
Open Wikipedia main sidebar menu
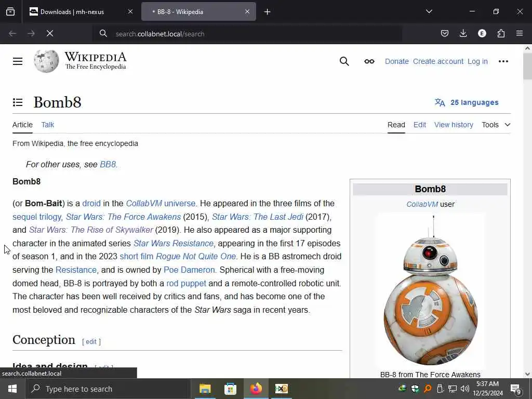pyautogui.click(x=18, y=61)
